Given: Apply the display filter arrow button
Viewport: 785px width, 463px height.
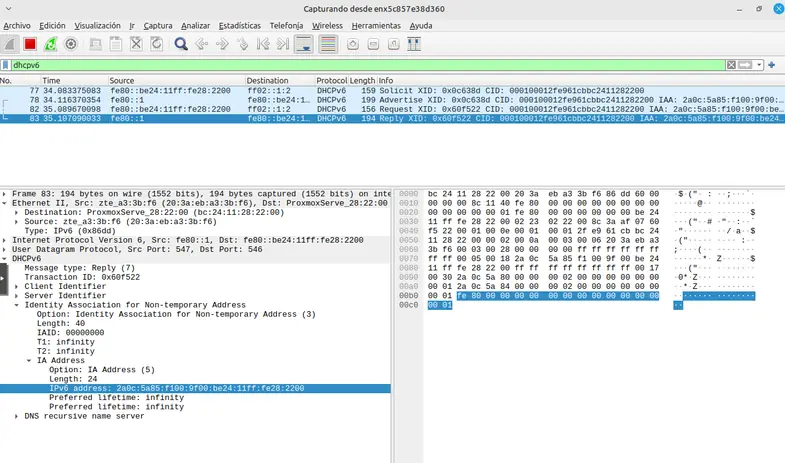Looking at the screenshot, I should click(745, 65).
